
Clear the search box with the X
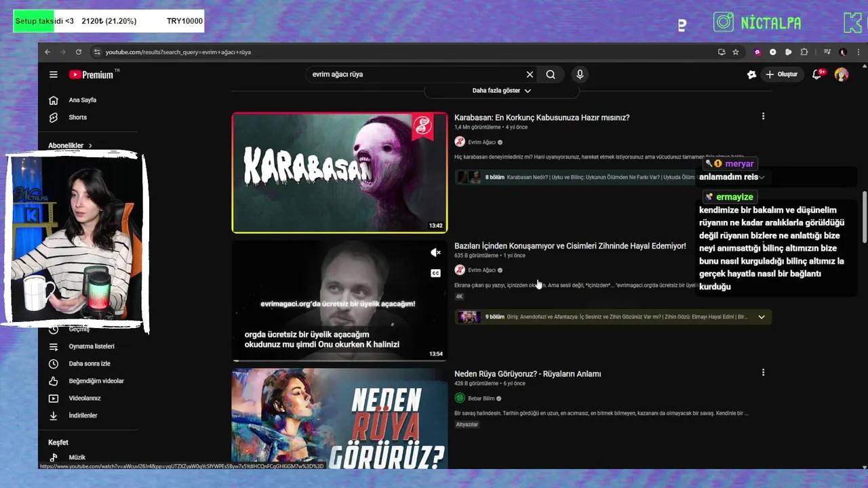coord(530,75)
